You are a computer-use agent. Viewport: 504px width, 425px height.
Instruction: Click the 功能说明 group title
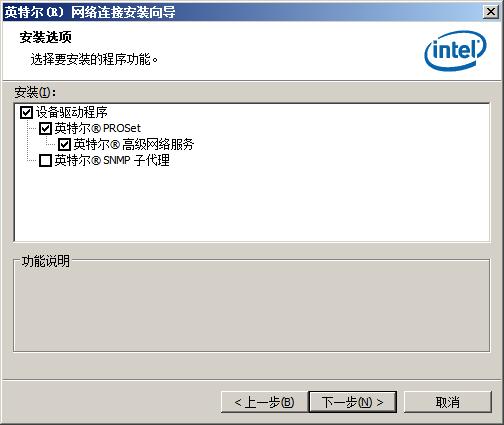[46, 261]
